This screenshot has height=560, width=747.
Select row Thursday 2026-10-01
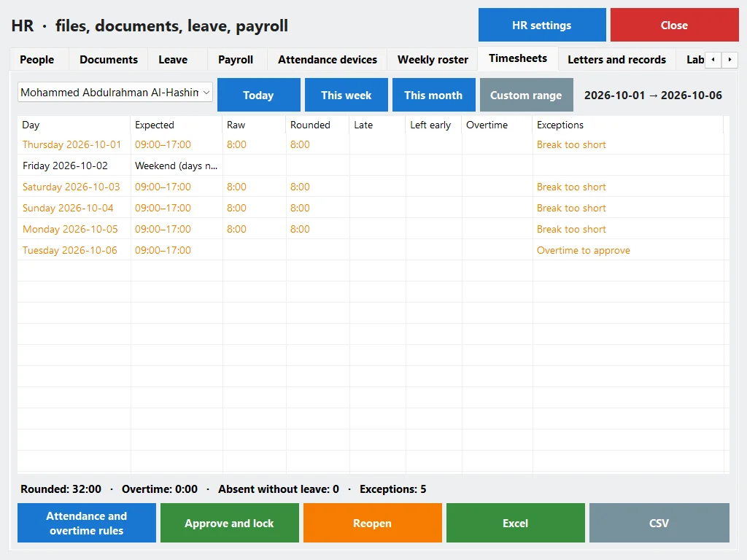coord(373,144)
